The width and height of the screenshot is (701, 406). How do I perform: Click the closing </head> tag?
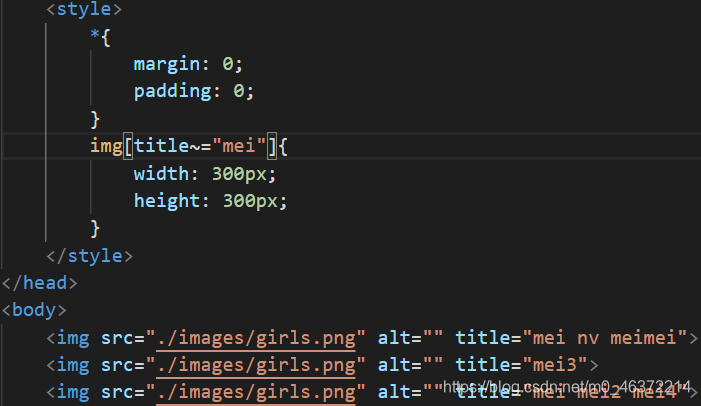pos(39,283)
